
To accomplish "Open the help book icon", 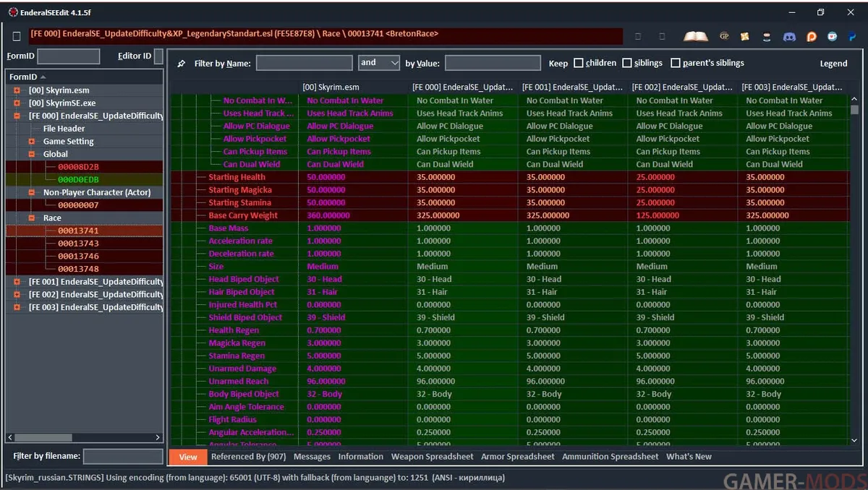I will 696,36.
